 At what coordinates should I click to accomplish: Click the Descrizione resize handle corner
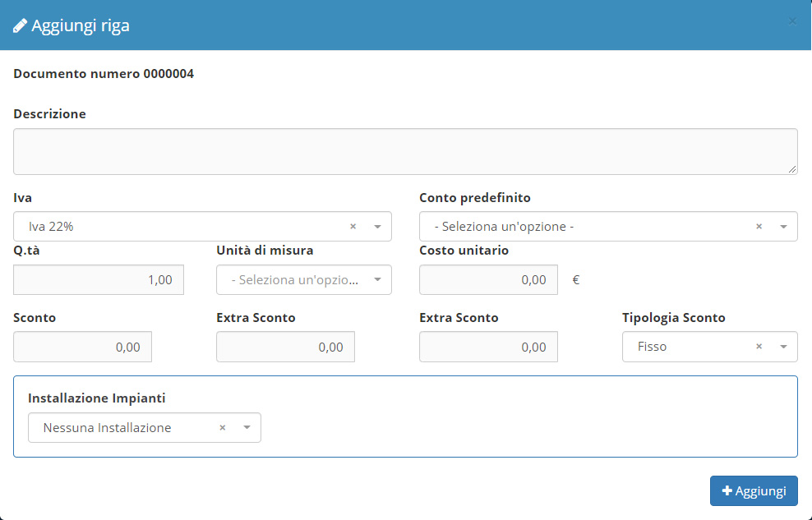click(792, 169)
